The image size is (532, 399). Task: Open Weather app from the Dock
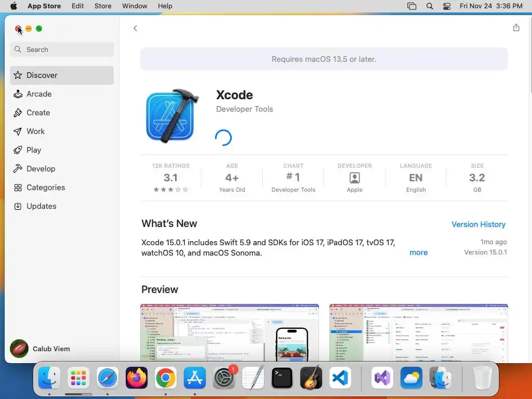click(411, 378)
